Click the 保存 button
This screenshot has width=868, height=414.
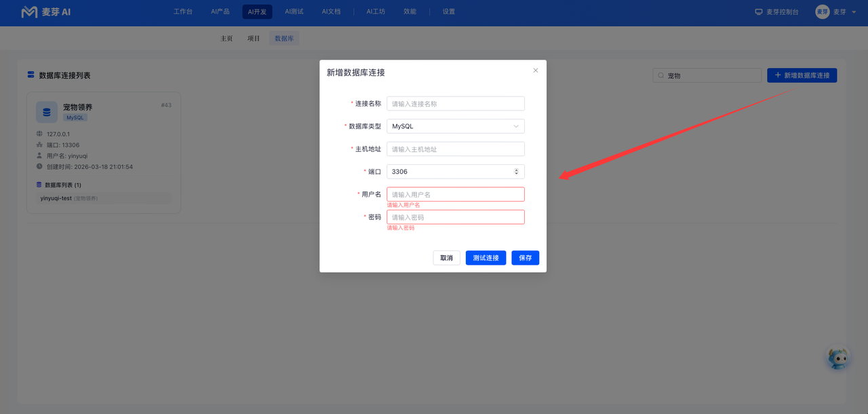pos(526,258)
